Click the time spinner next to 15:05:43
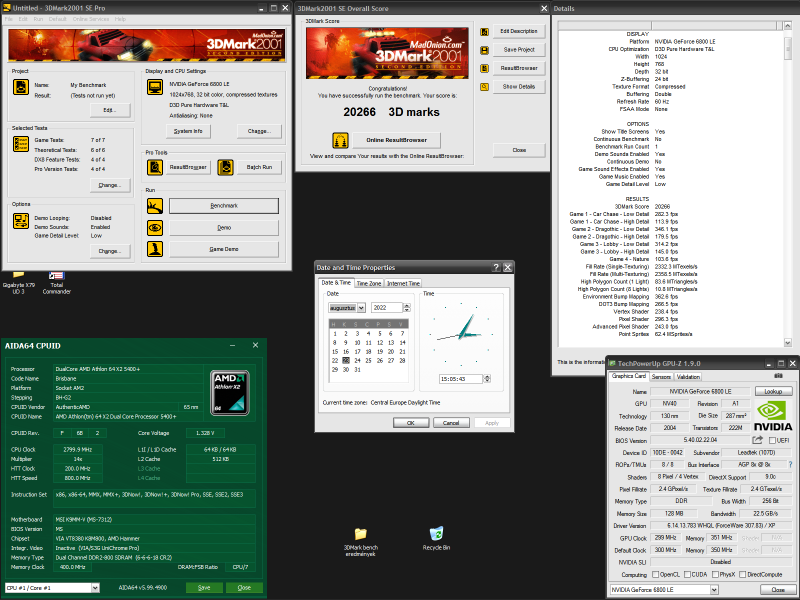 pos(487,379)
